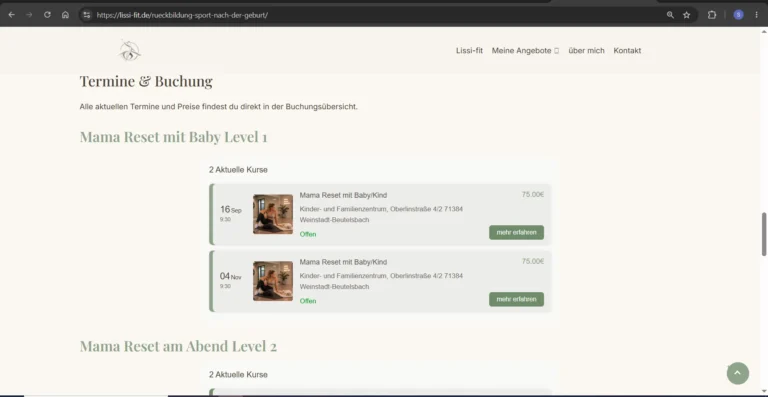Click the date 04 Nov 9:30
The width and height of the screenshot is (768, 397).
coord(231,280)
